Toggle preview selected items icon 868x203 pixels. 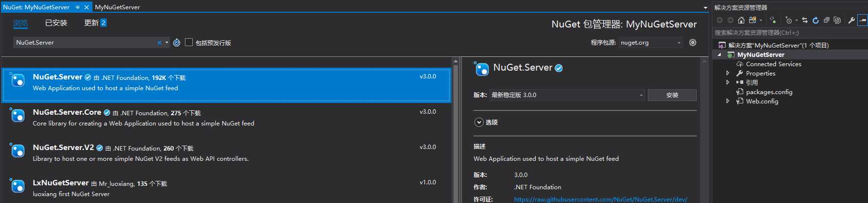tap(863, 20)
